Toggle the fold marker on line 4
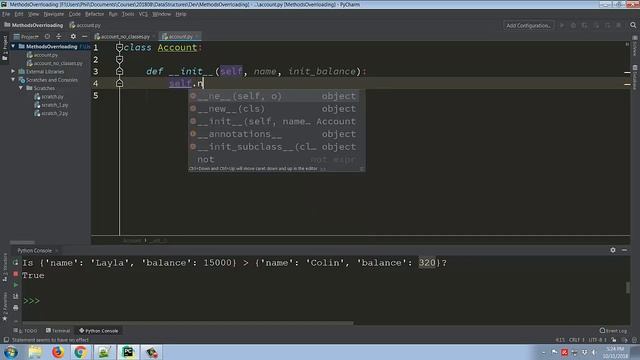 tap(119, 83)
